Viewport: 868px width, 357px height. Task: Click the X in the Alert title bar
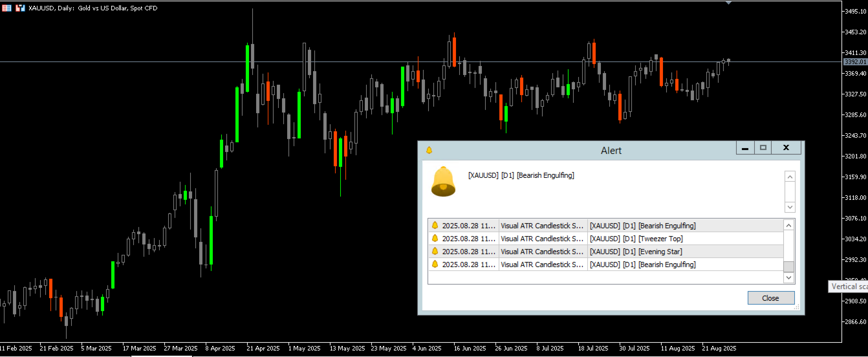786,148
